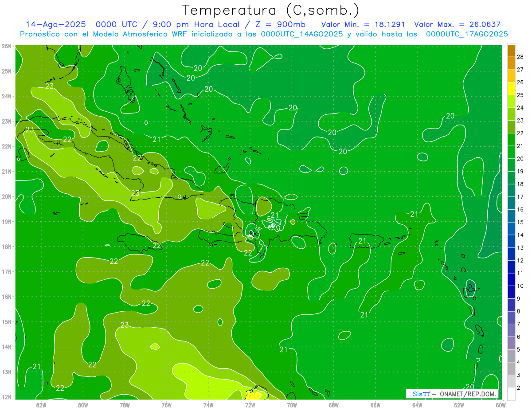Click the colorbar label 20
Image resolution: width=532 pixels, height=411 pixels.
(520, 158)
